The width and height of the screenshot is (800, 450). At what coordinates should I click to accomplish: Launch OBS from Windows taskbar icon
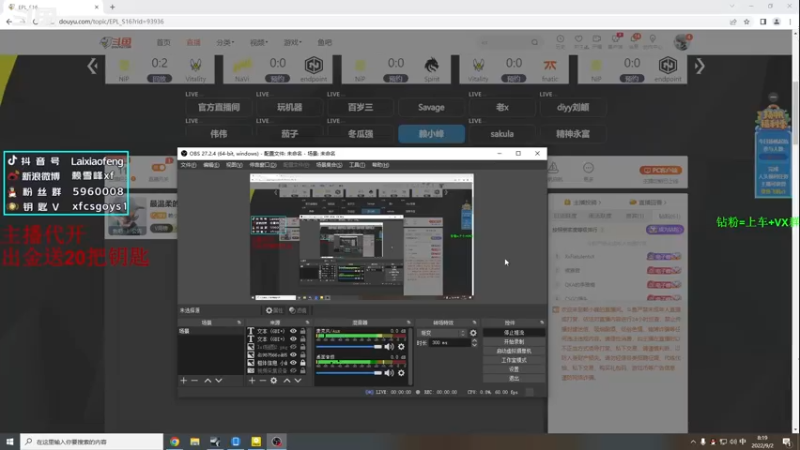(277, 442)
